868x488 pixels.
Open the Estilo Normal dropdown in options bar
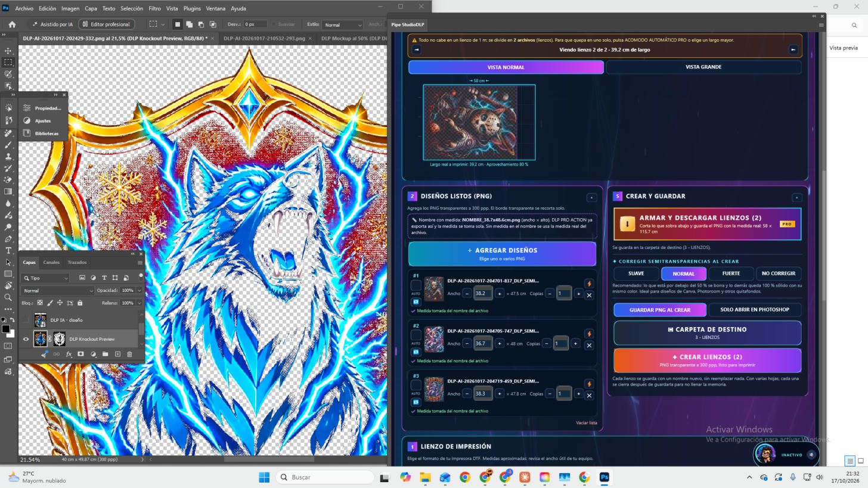point(342,24)
